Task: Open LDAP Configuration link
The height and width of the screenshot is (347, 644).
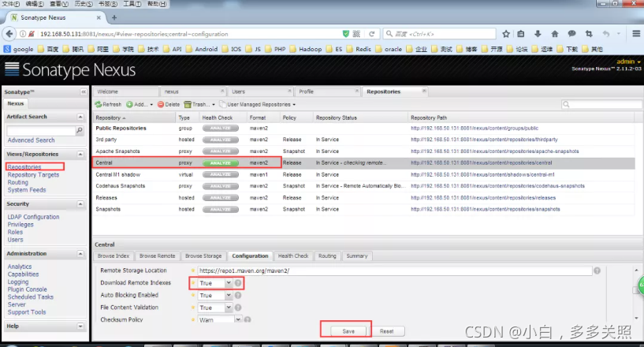Action: tap(33, 217)
